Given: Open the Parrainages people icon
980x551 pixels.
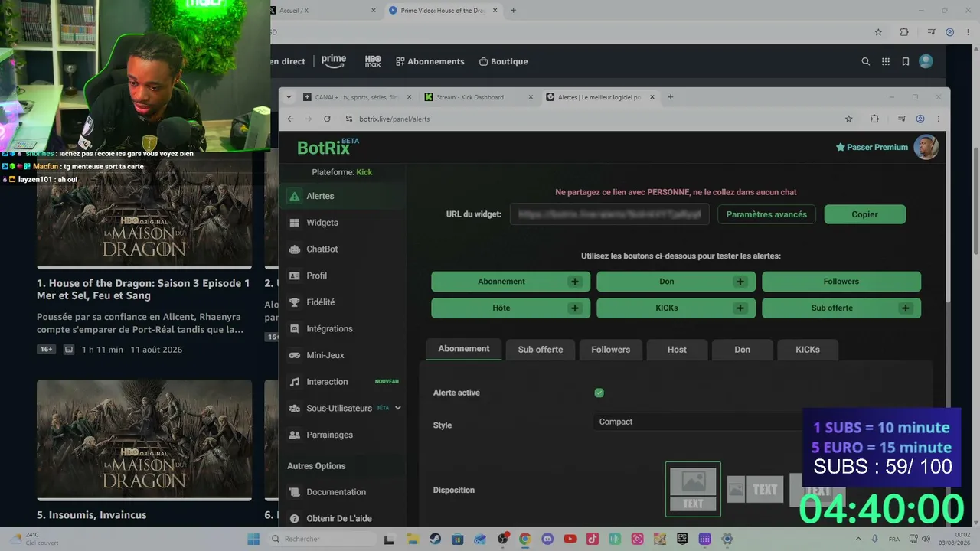Looking at the screenshot, I should (294, 435).
